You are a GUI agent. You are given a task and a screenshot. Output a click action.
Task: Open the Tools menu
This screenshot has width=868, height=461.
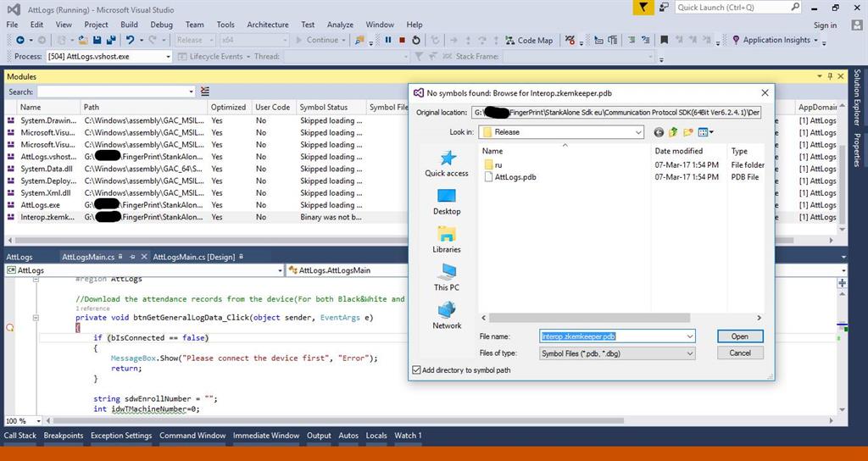225,25
